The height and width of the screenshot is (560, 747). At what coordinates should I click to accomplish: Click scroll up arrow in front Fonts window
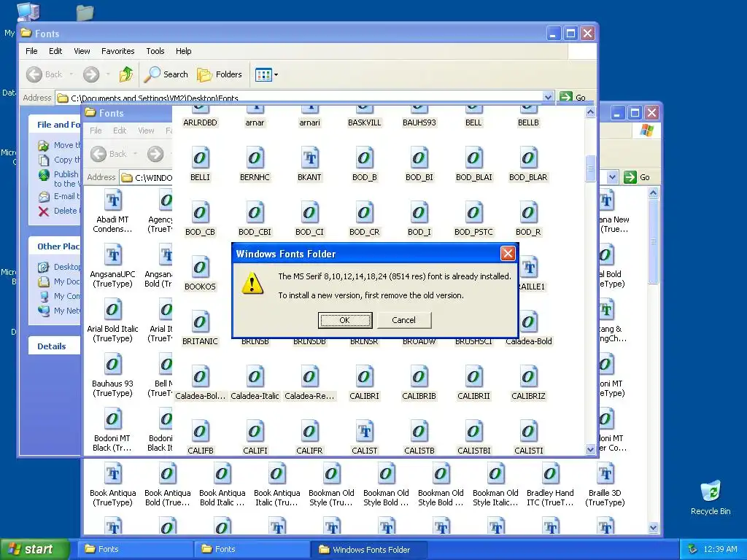click(590, 112)
